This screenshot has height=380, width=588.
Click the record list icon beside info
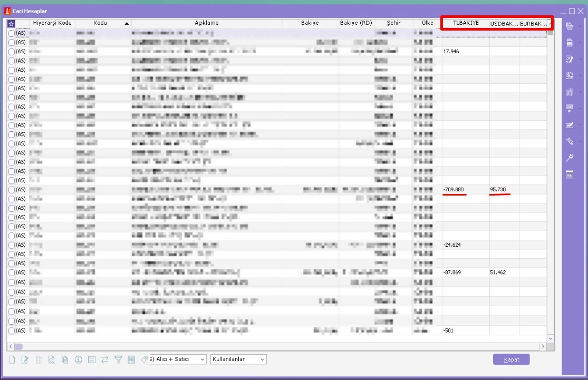pos(92,359)
